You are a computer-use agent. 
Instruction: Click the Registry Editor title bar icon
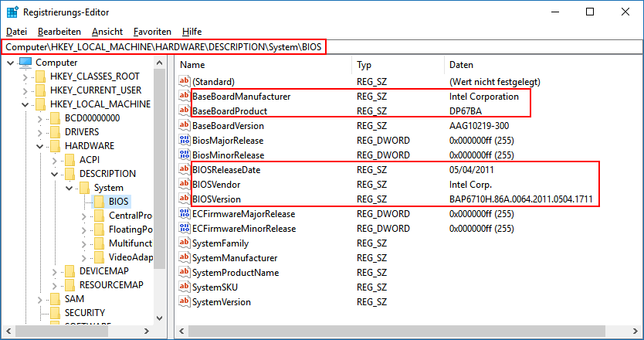(12, 12)
